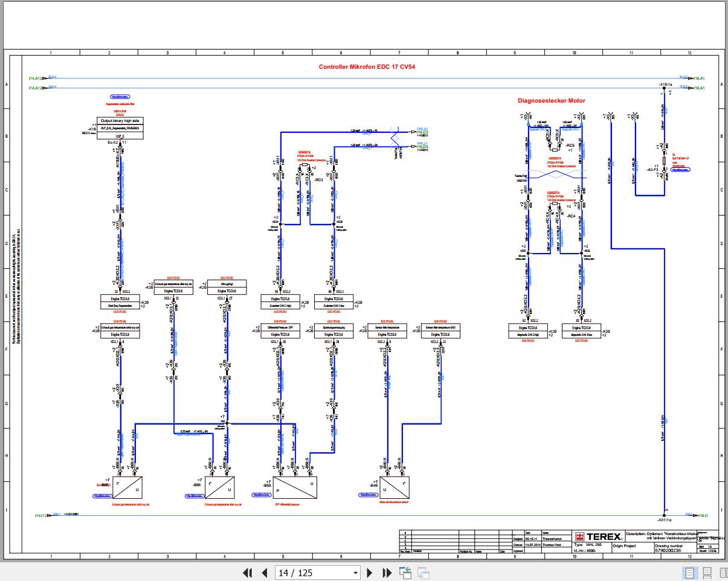Switch to continuous scrolling page layout
The height and width of the screenshot is (581, 728).
(707, 573)
